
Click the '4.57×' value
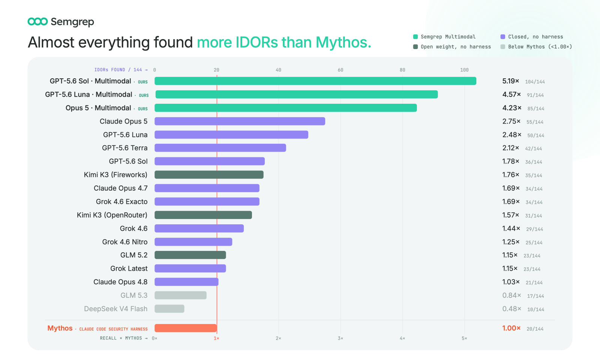click(511, 94)
